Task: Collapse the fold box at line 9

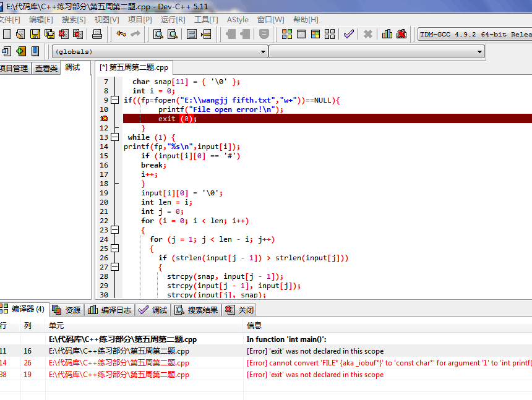Action: (115, 100)
